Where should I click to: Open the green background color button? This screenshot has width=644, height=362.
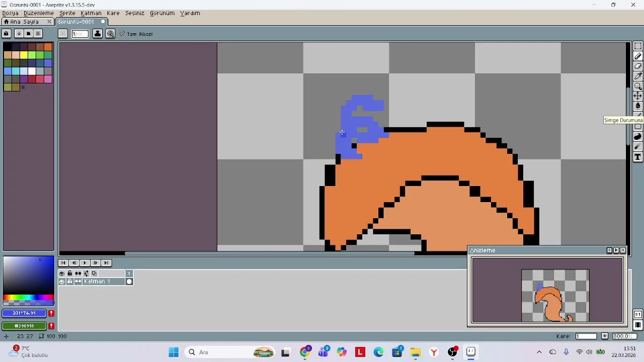pos(24,326)
